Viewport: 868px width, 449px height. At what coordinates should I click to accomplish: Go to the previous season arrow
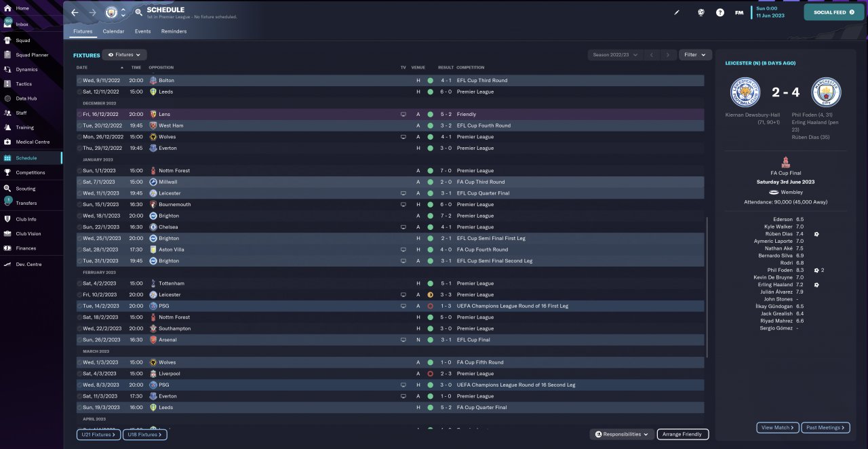[651, 55]
